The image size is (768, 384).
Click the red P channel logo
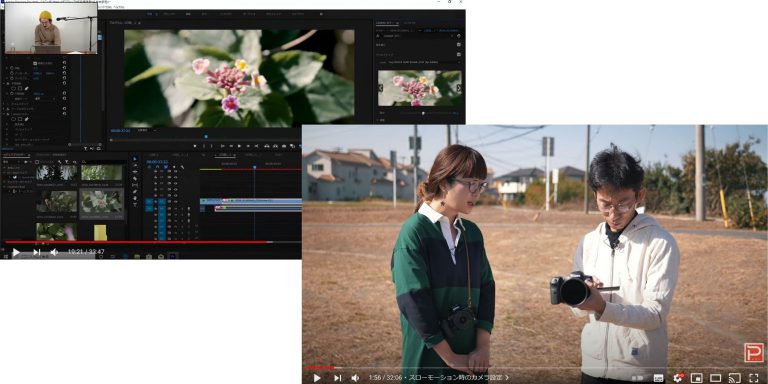(753, 352)
